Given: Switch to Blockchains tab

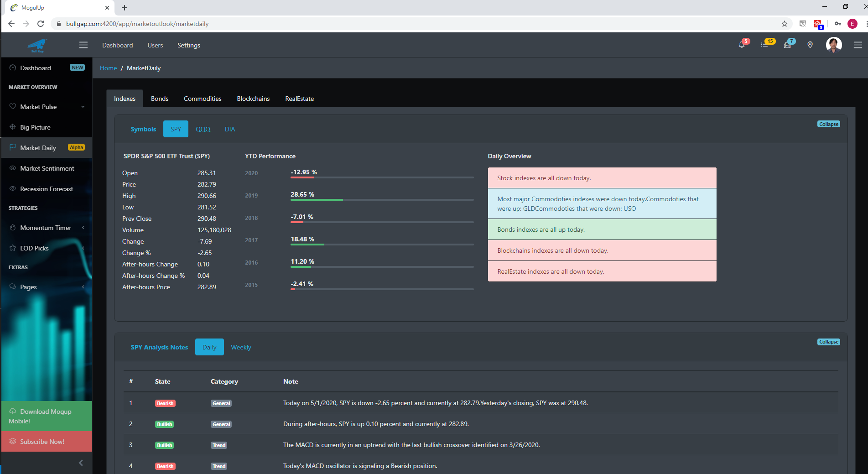Looking at the screenshot, I should click(x=253, y=99).
